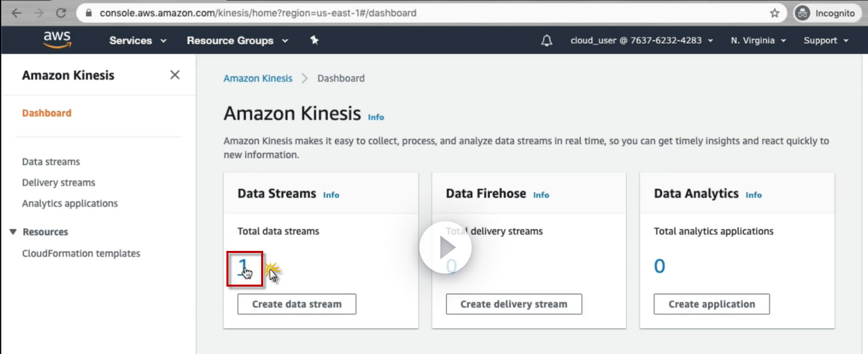Play the video overlay button

[x=445, y=247]
